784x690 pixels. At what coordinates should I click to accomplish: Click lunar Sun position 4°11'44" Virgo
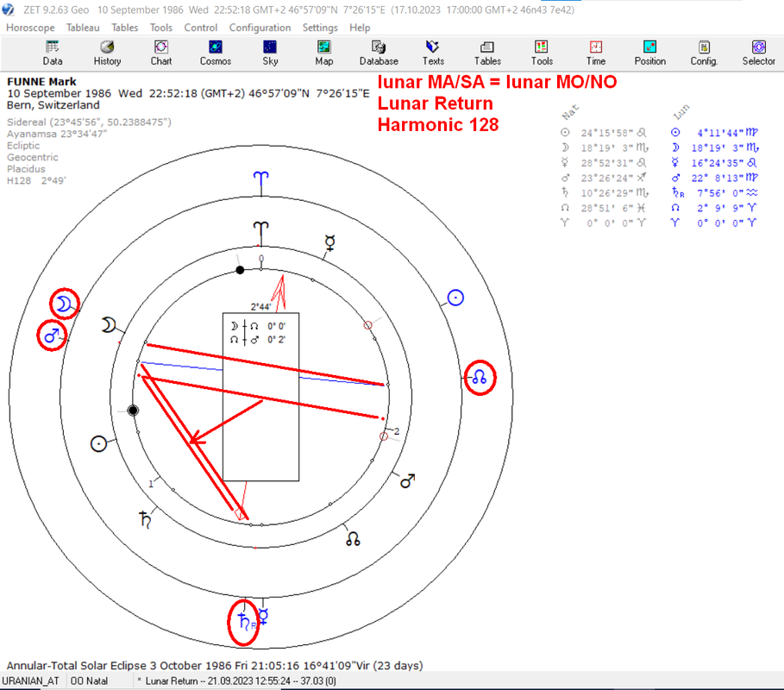[x=727, y=133]
